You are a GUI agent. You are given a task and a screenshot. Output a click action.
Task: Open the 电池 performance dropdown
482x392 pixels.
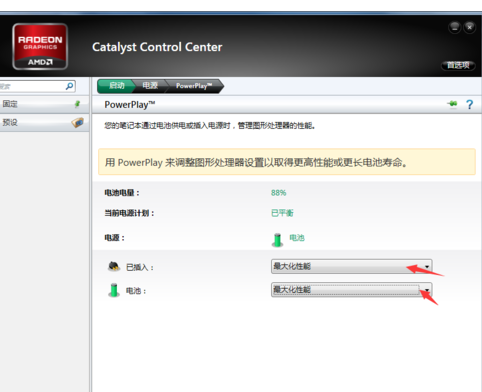click(x=352, y=290)
